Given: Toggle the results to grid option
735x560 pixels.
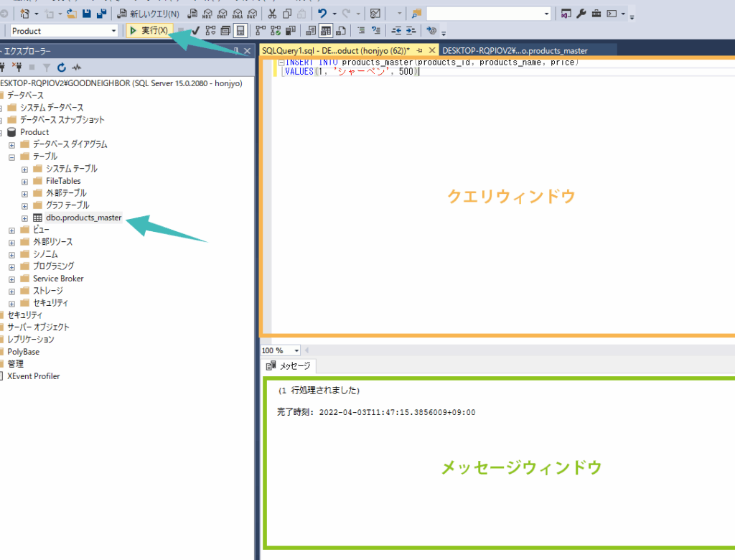Looking at the screenshot, I should click(x=326, y=30).
